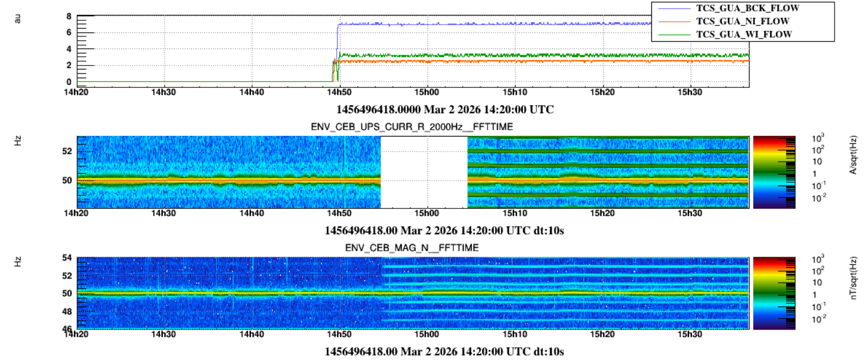This screenshot has height=360, width=868.
Task: Click the nT/sqrt(Hz) color bar unit label
Action: pos(852,277)
